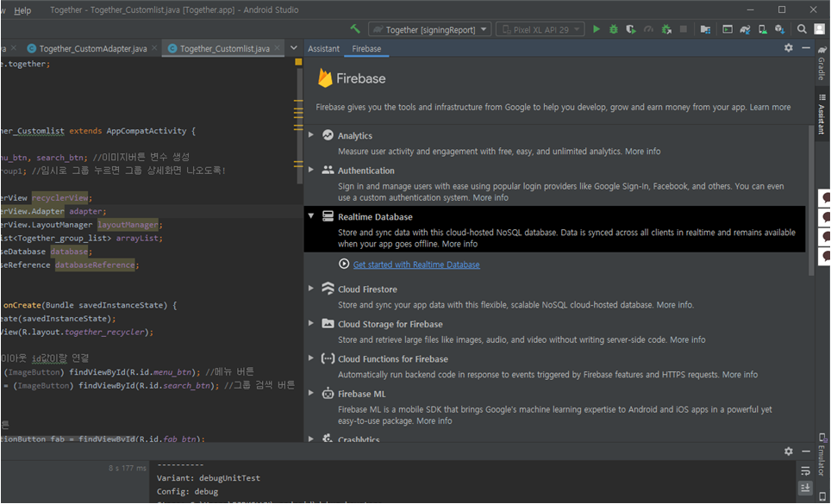Click the Cloud Storage image icon
Viewport: 831px width, 504px height.
click(x=328, y=323)
